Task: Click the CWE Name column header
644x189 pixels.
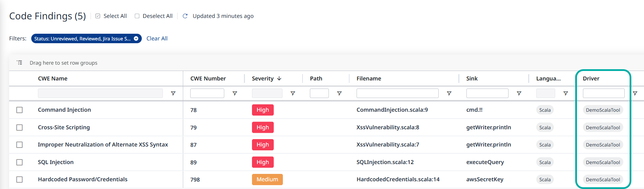Action: pyautogui.click(x=53, y=79)
